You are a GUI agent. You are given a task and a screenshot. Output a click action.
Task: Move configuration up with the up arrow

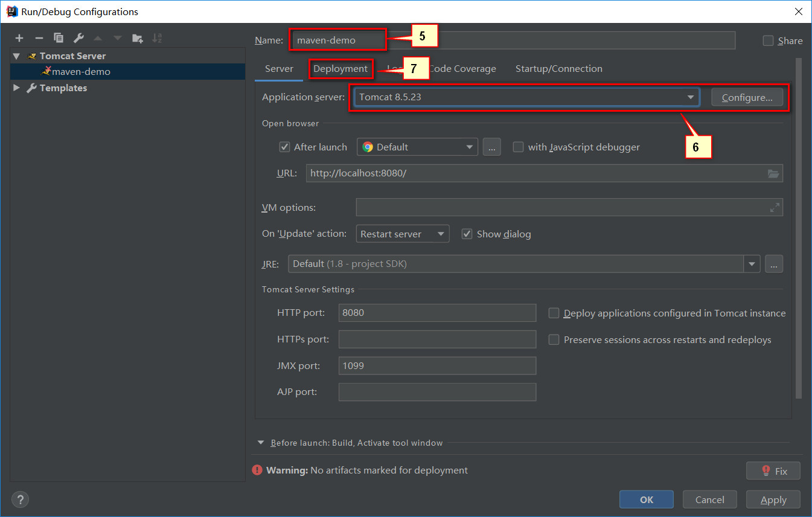click(x=98, y=38)
